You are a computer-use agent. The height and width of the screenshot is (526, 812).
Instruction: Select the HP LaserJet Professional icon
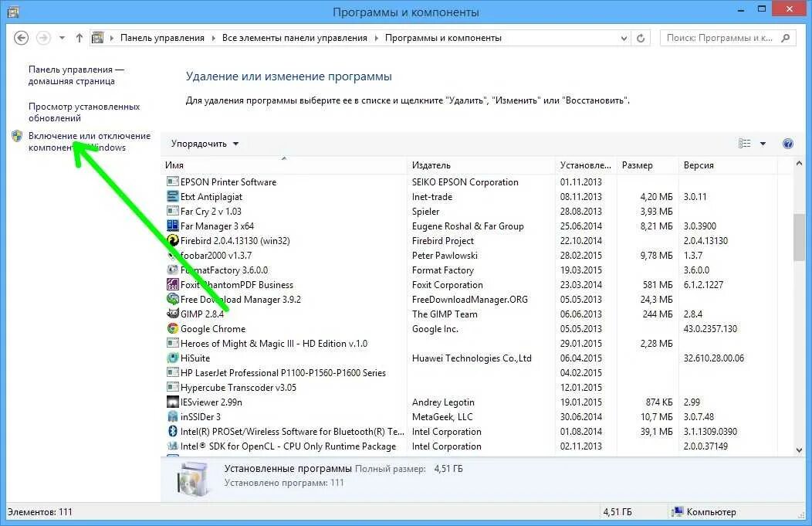tap(172, 372)
